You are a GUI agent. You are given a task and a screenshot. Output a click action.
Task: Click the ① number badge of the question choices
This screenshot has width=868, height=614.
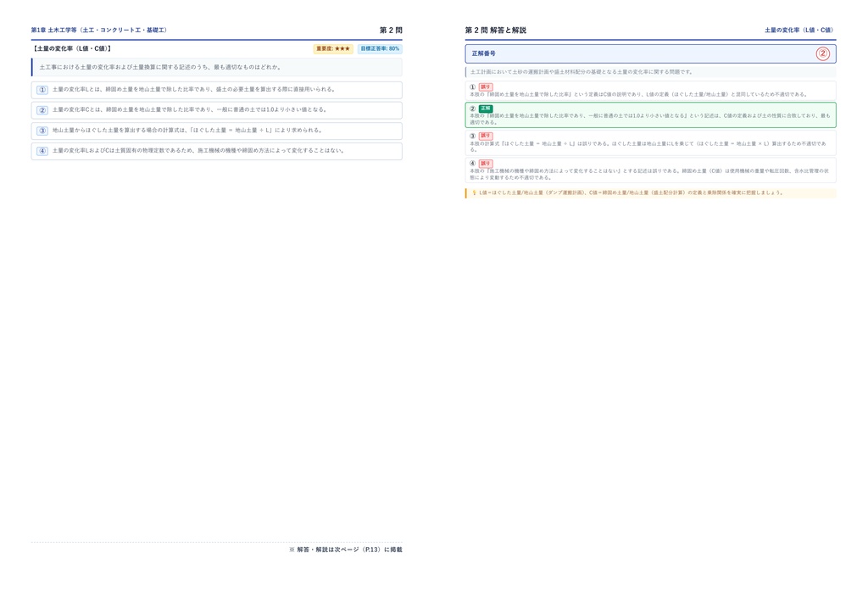pyautogui.click(x=42, y=90)
